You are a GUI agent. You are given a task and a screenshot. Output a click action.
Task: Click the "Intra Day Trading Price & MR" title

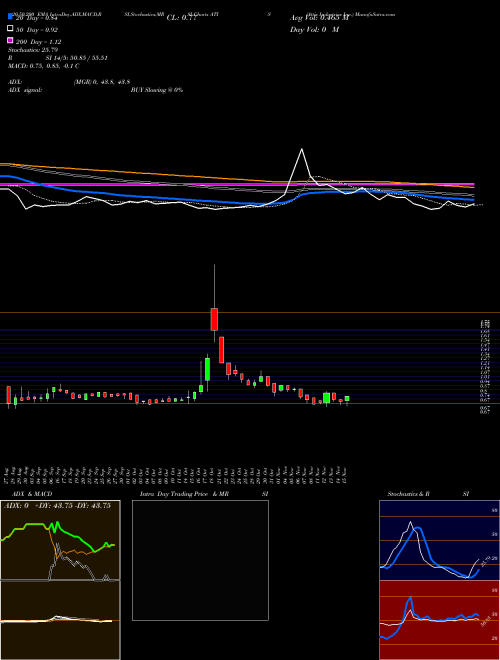point(184,494)
